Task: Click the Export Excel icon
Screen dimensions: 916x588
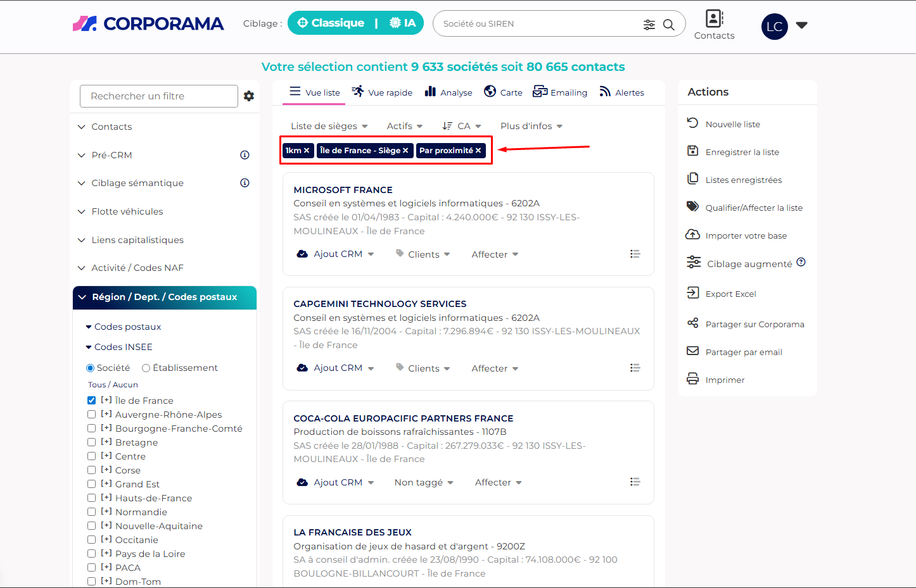Action: 693,293
